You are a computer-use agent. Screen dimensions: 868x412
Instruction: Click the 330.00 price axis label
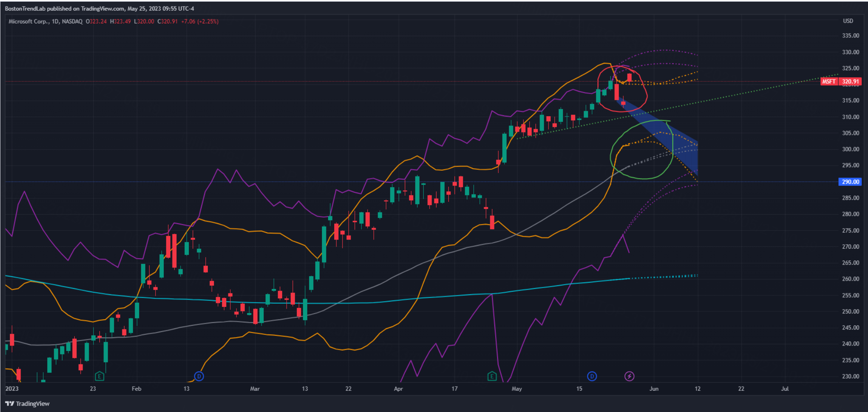[x=850, y=52]
